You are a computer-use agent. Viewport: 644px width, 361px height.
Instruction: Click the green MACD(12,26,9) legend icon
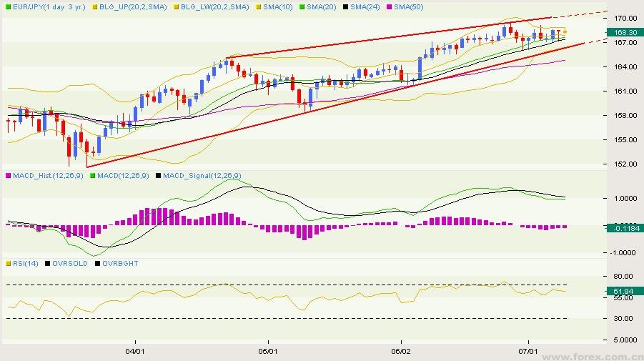92,175
